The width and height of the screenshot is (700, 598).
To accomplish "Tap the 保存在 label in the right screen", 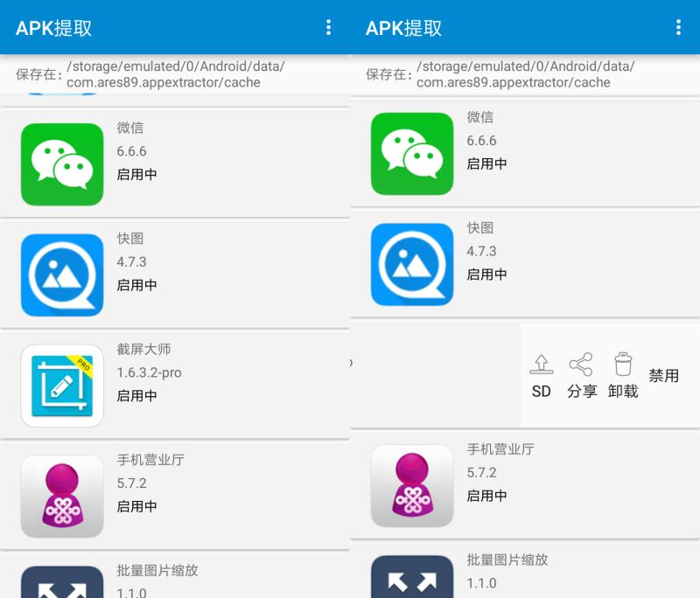I will pos(388,74).
